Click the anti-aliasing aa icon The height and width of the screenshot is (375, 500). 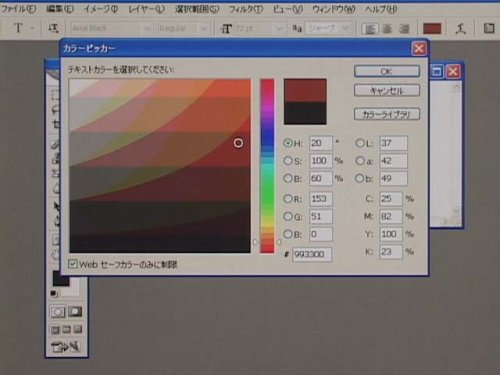tap(297, 29)
